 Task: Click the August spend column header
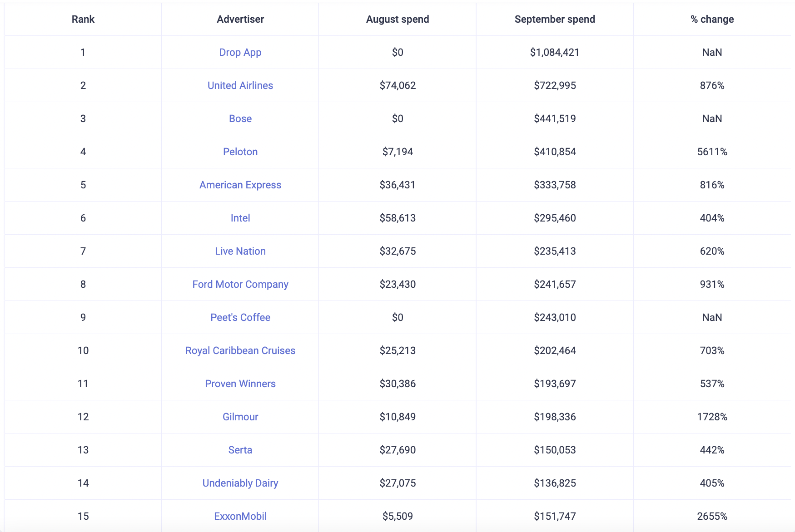(x=397, y=19)
